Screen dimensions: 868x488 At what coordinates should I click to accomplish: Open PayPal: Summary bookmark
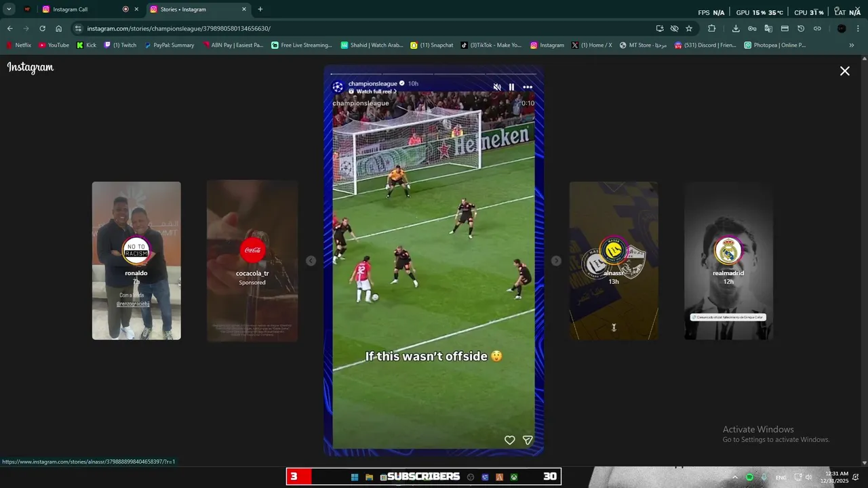(x=169, y=45)
